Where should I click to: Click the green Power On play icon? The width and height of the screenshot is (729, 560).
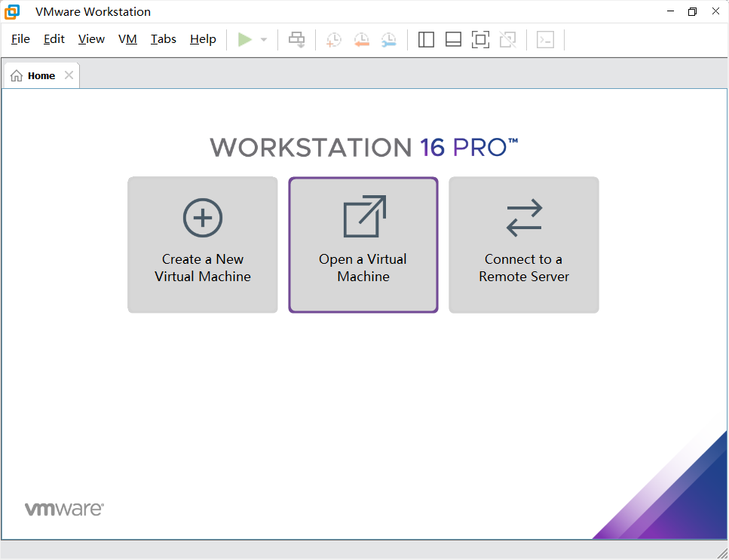pyautogui.click(x=244, y=39)
